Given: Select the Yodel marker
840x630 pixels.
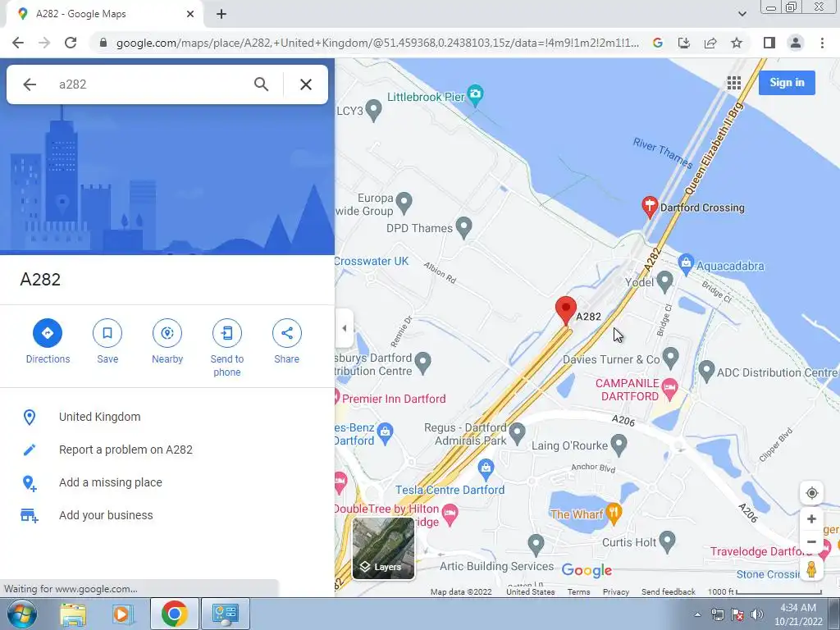Looking at the screenshot, I should click(664, 281).
